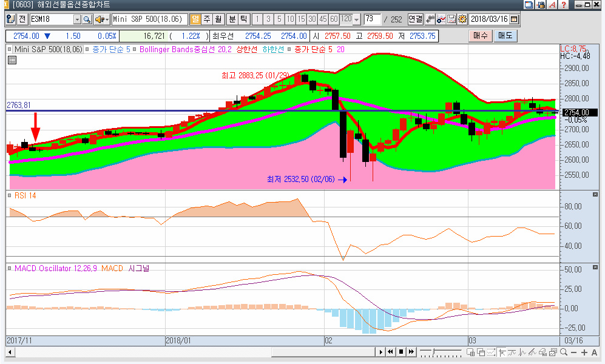Click the scrollbar left arrow under chart
Screen dimensions: 605x364
click(x=10, y=352)
